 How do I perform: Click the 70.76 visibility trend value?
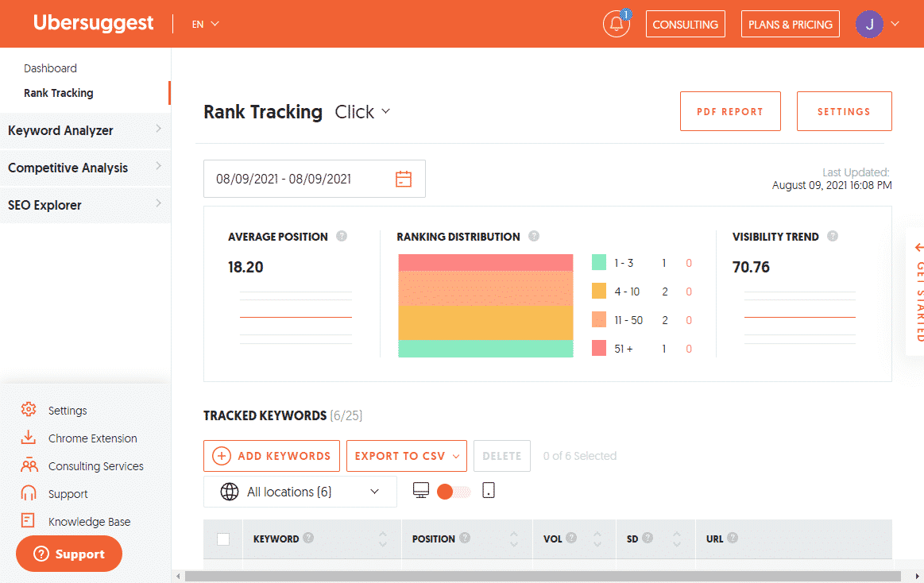point(751,268)
